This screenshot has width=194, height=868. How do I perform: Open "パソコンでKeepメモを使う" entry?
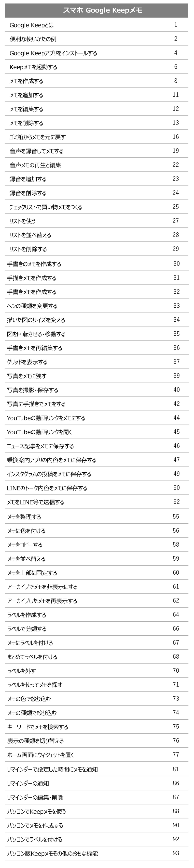click(x=37, y=811)
